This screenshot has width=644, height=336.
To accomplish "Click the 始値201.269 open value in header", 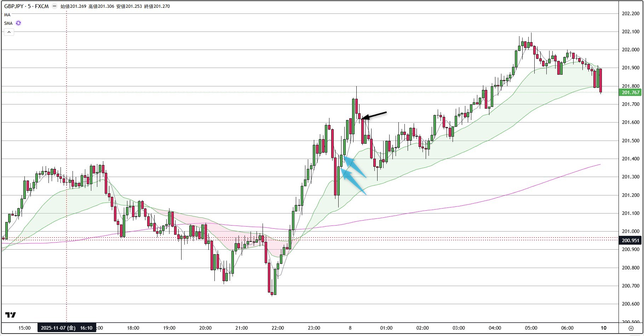I will point(73,6).
